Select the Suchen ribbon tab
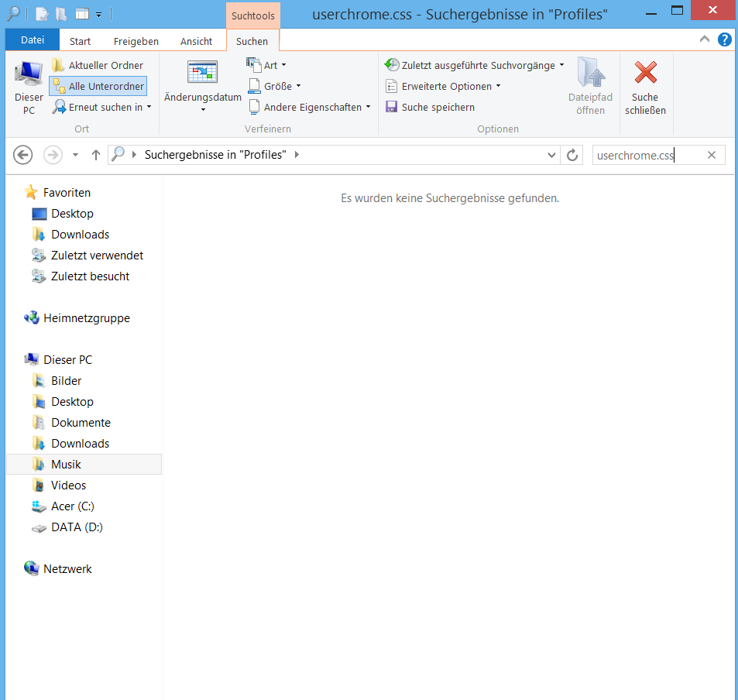The width and height of the screenshot is (738, 700). [252, 41]
